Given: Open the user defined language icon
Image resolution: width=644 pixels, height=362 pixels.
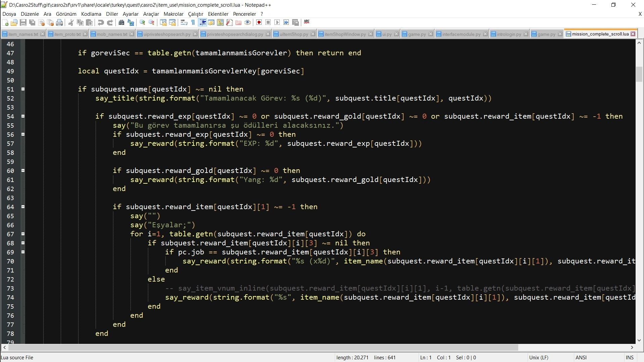Looking at the screenshot, I should click(x=211, y=22).
